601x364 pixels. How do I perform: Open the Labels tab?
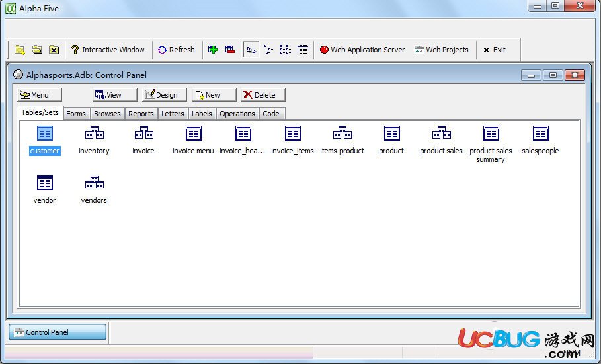pyautogui.click(x=202, y=114)
